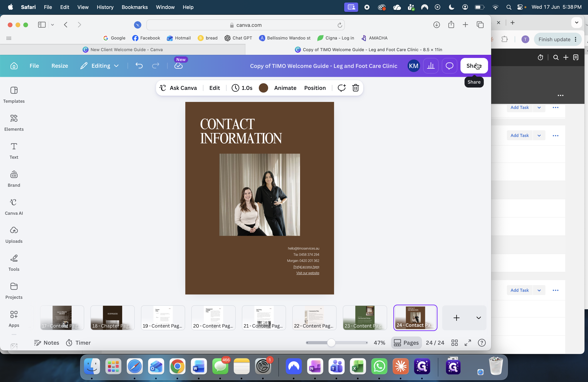
Task: Switch to New Client Welcome Guide tab
Action: [123, 50]
